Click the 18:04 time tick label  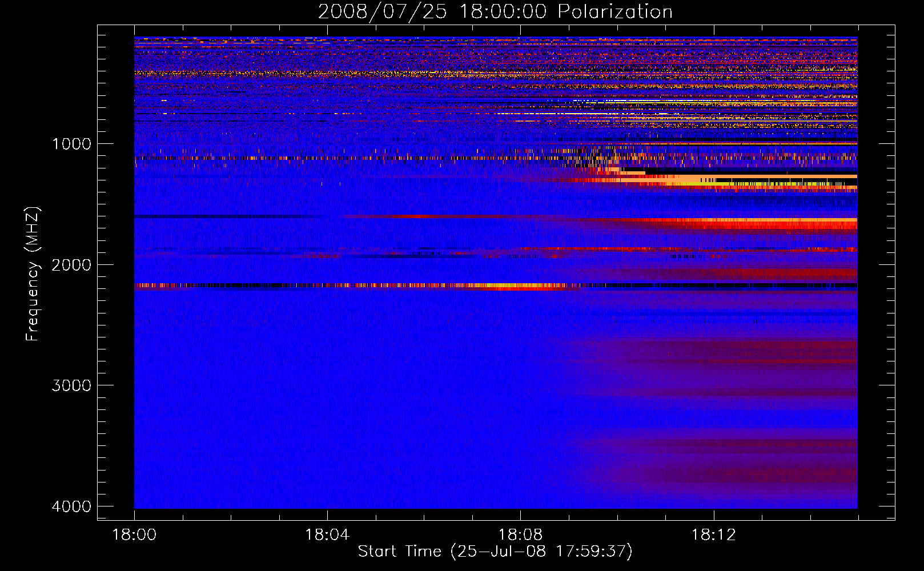(x=327, y=535)
